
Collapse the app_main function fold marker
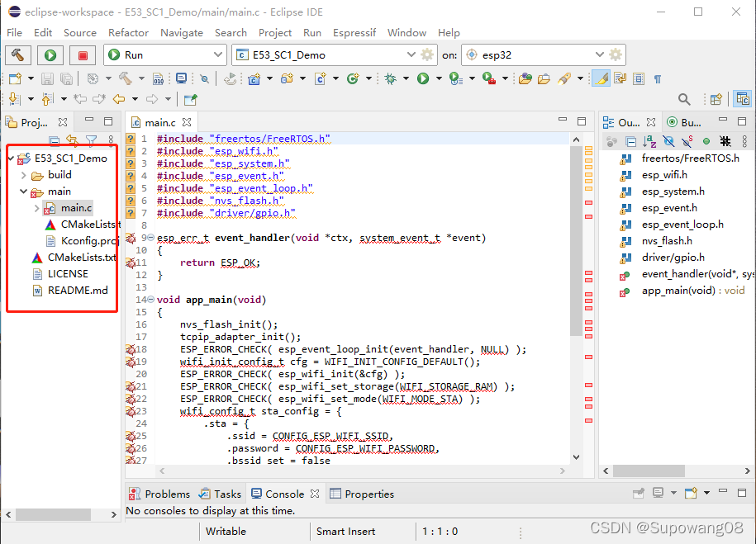pos(151,300)
